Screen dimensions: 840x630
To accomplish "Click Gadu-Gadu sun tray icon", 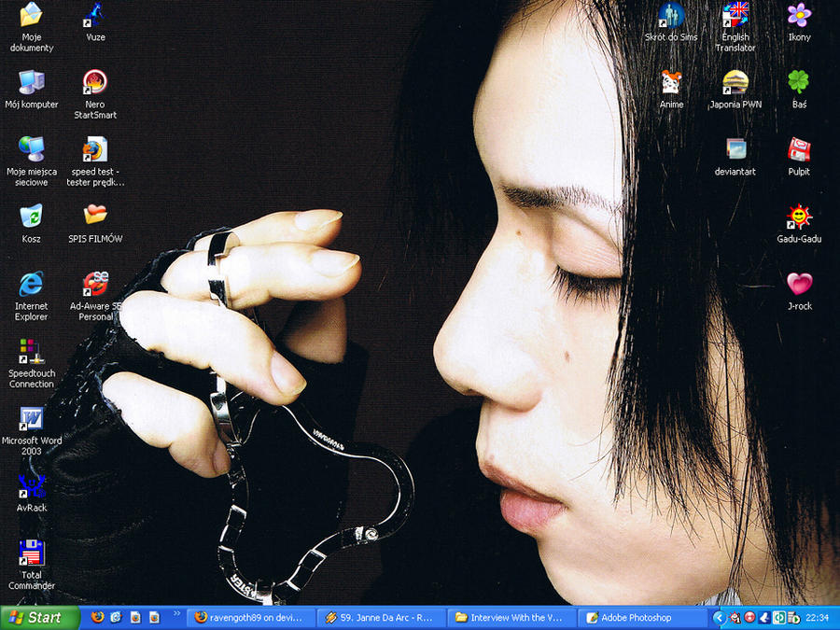I will (735, 618).
